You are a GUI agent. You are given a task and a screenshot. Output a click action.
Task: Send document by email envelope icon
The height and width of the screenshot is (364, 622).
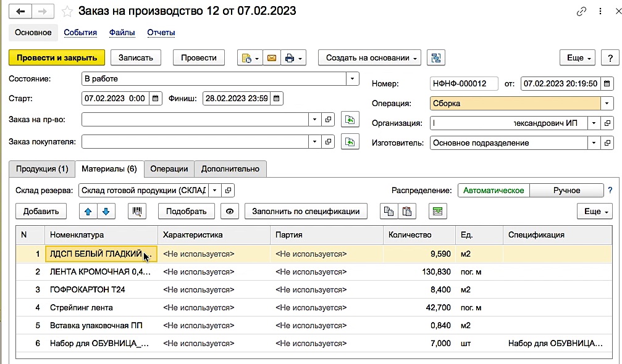(x=272, y=58)
